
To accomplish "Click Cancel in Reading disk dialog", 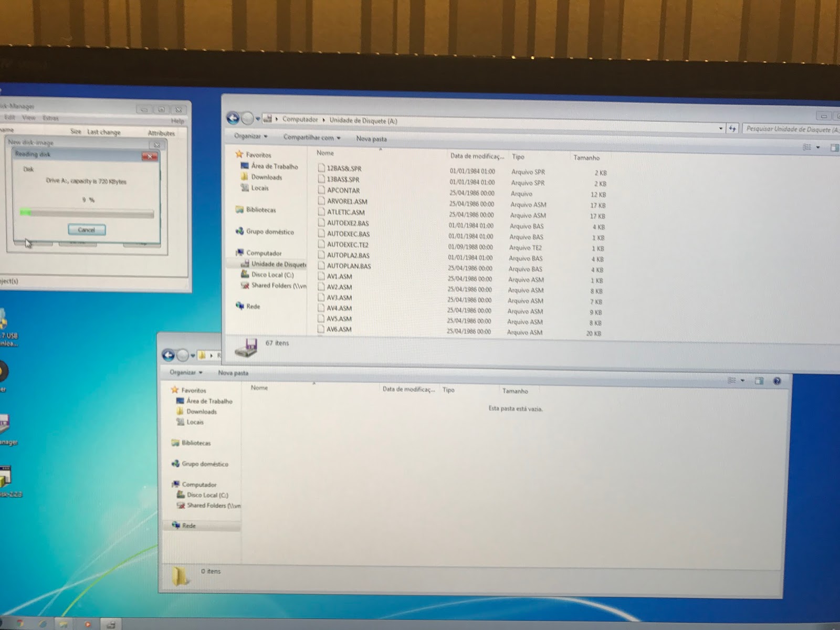I will [87, 230].
